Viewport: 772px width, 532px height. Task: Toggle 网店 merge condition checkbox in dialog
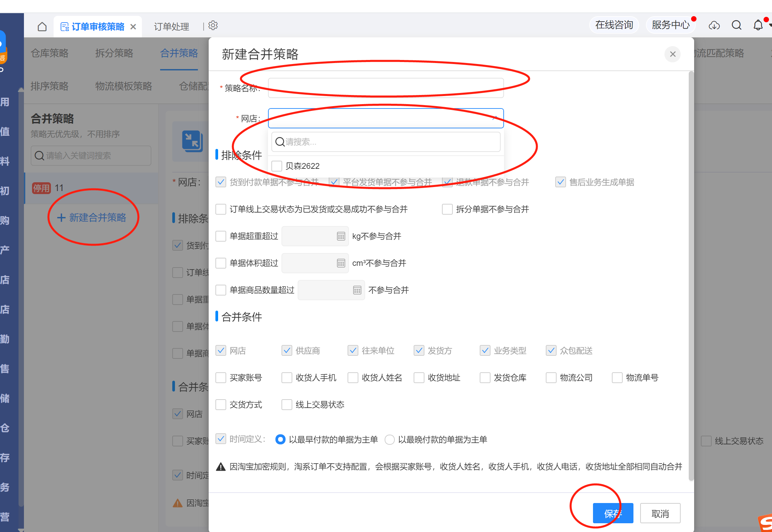tap(221, 351)
